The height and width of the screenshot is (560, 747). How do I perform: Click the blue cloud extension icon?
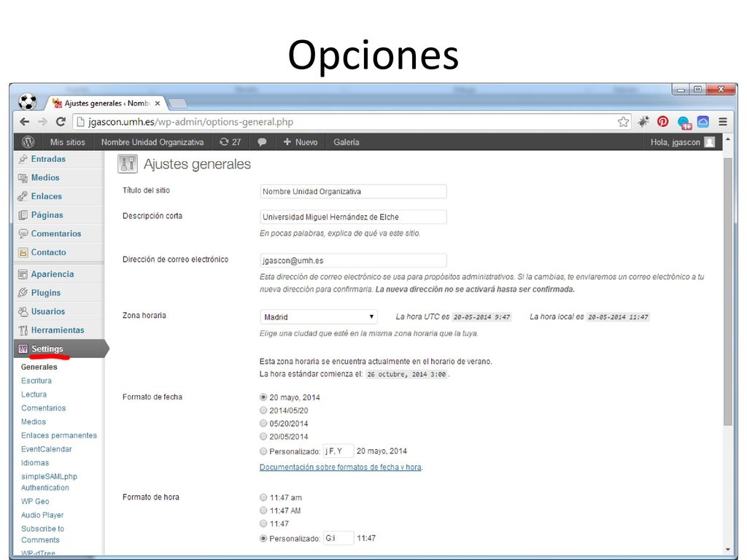point(703,122)
